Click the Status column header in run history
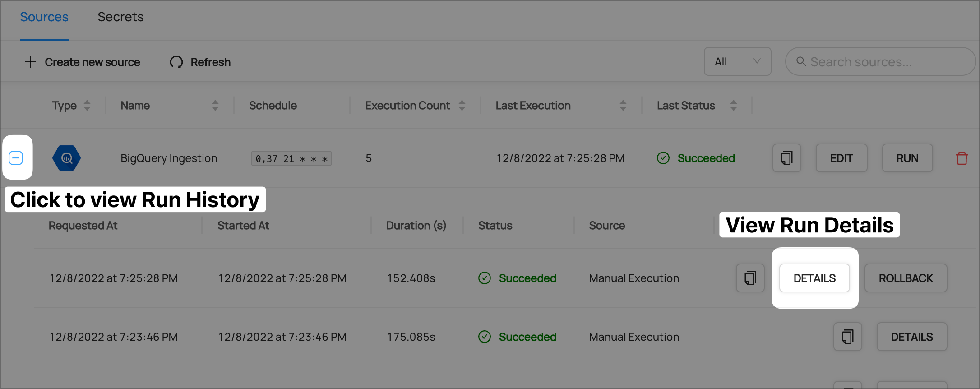This screenshot has height=389, width=980. (x=495, y=226)
